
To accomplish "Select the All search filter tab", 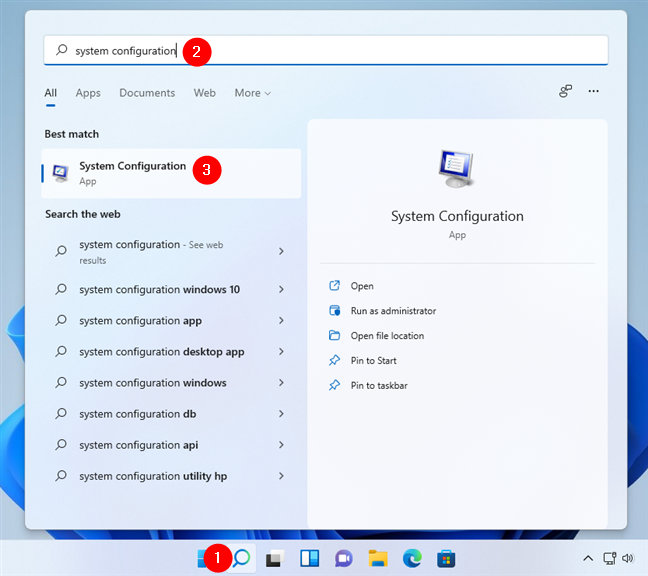I will coord(50,93).
